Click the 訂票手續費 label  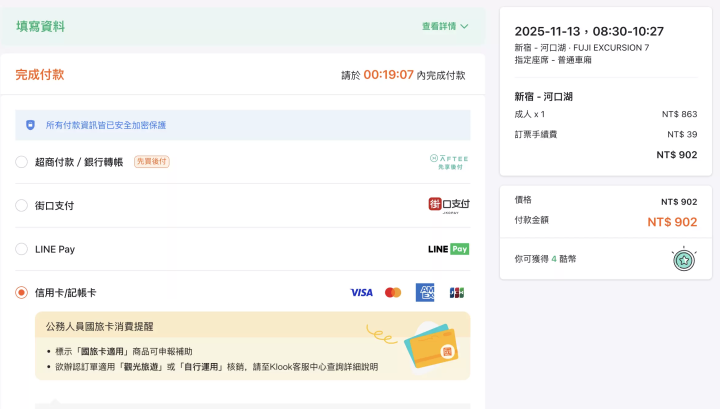click(535, 134)
